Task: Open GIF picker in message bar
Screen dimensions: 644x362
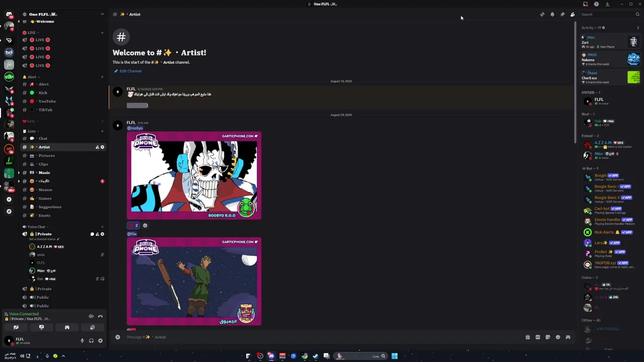Action: coord(538,337)
